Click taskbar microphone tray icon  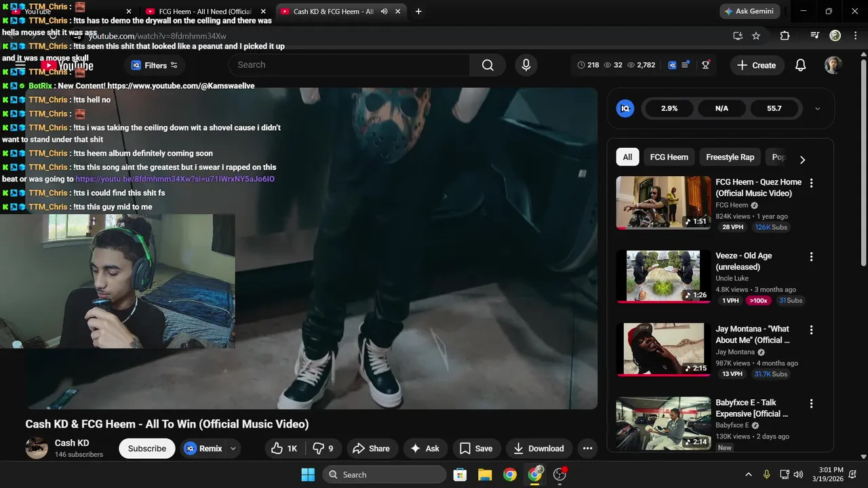[766, 474]
